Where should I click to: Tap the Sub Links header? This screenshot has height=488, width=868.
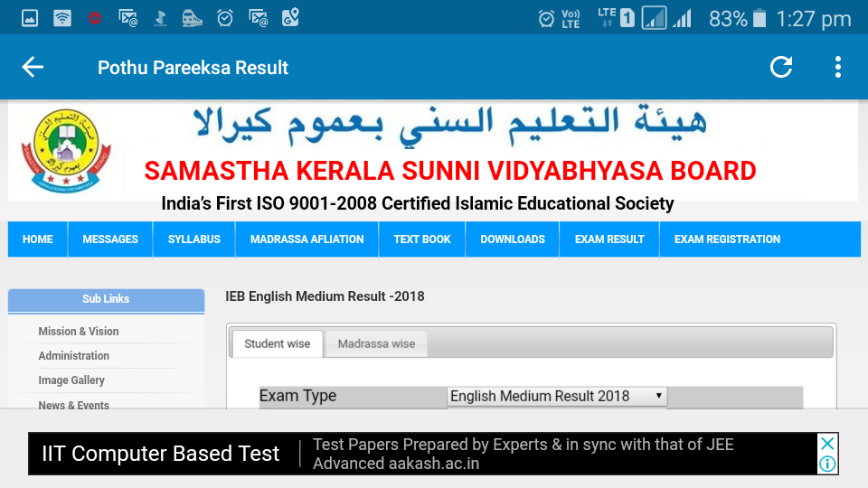pyautogui.click(x=106, y=299)
